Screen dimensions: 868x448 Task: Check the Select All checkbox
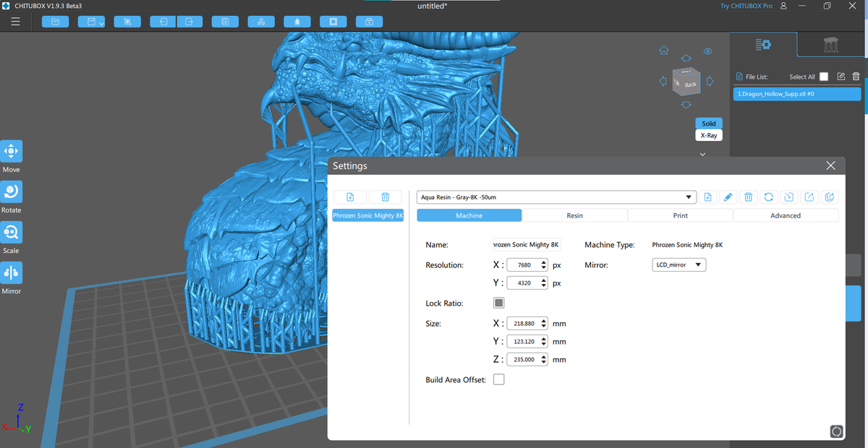click(824, 77)
